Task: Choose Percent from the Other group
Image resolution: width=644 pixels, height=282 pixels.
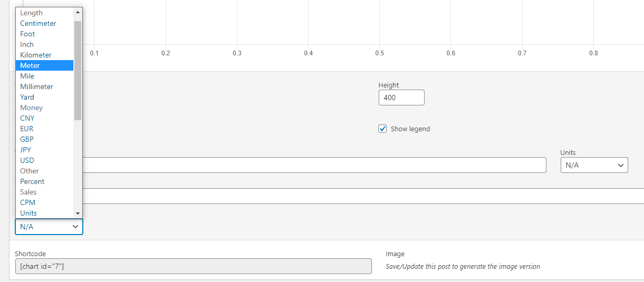Action: pos(32,181)
